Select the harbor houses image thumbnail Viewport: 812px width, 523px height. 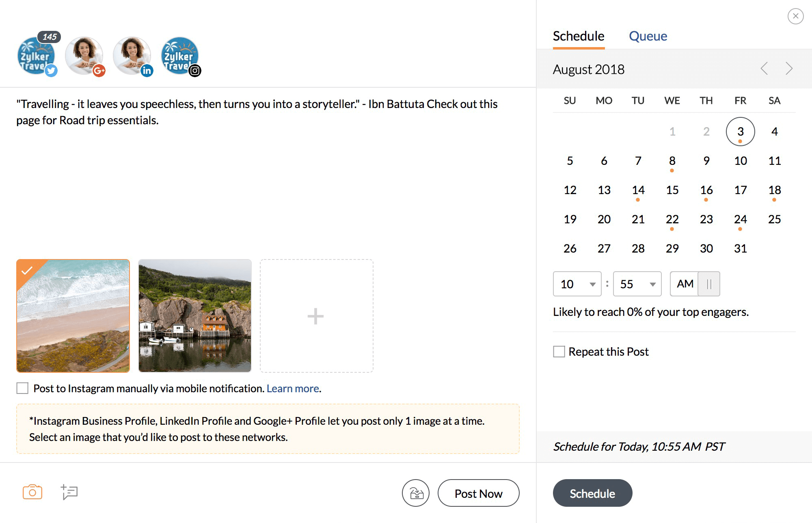195,316
